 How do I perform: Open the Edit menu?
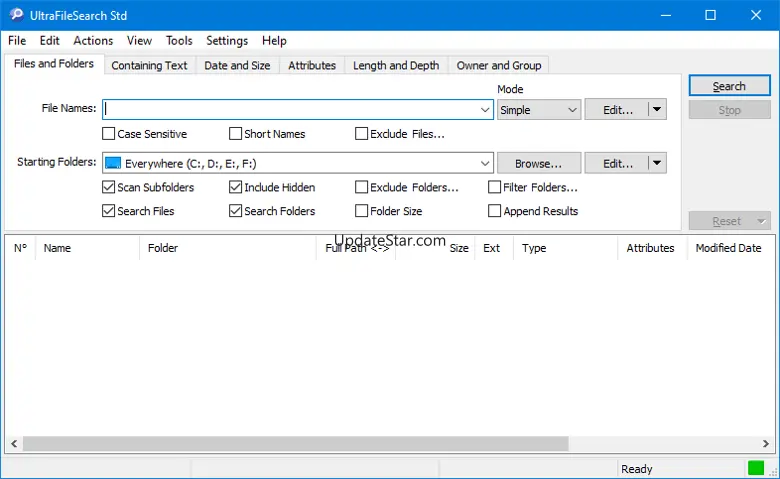coord(50,41)
